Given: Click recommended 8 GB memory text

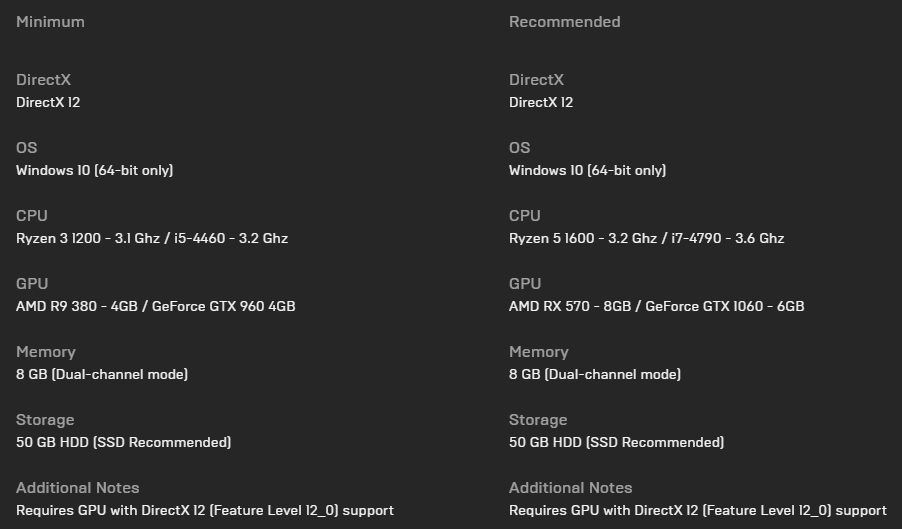Looking at the screenshot, I should click(x=595, y=374).
